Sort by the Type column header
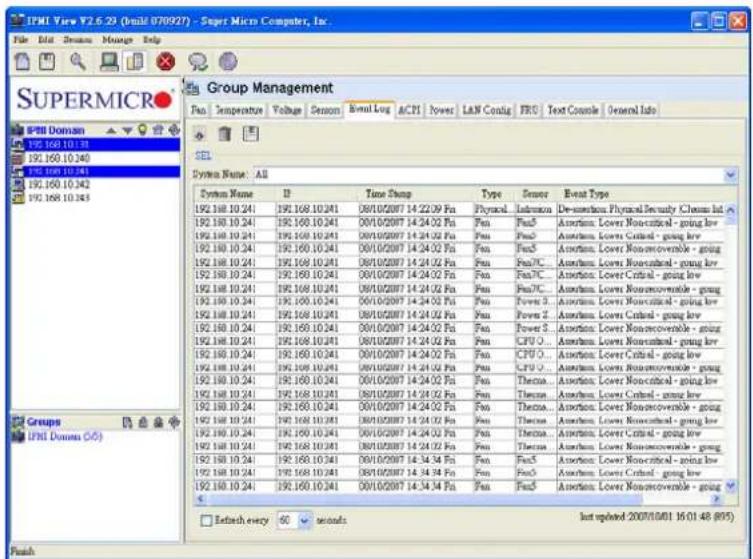Image resolution: width=753 pixels, height=559 pixels. click(x=494, y=194)
